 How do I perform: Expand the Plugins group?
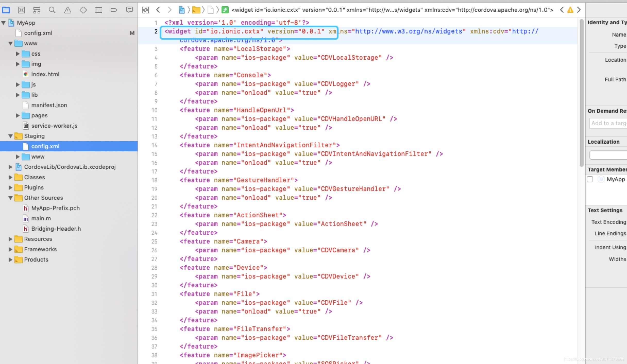11,187
